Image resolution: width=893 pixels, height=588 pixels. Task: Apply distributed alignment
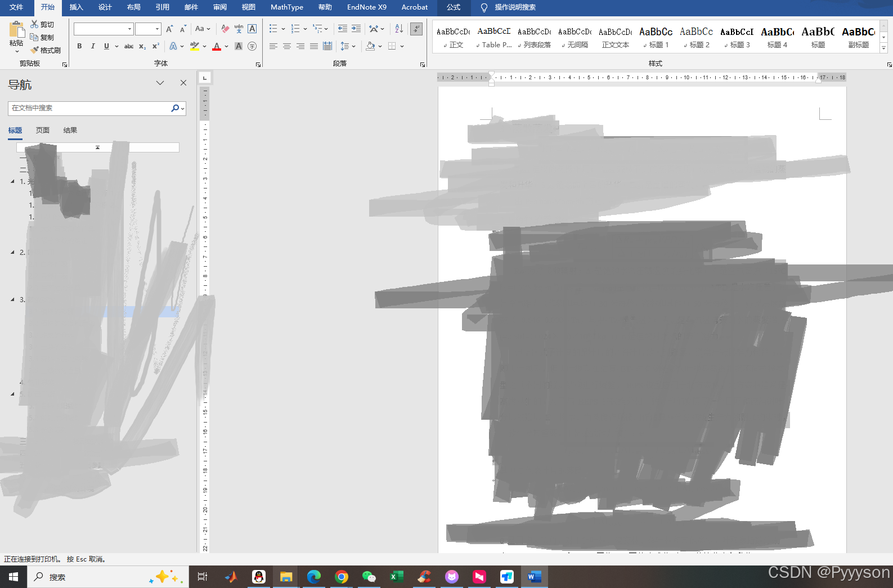(327, 46)
